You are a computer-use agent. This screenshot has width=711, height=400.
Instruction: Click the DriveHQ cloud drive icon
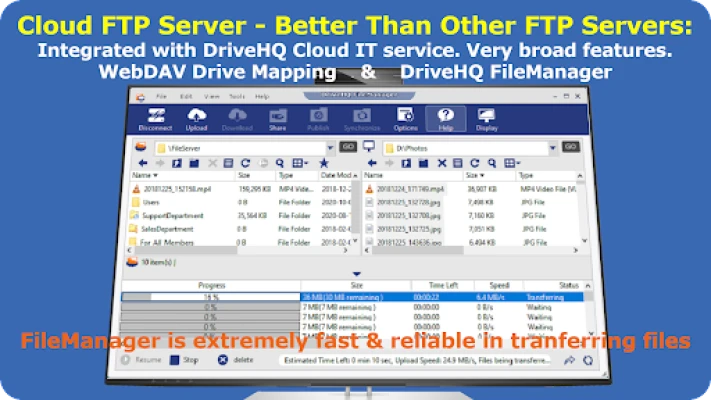(141, 147)
